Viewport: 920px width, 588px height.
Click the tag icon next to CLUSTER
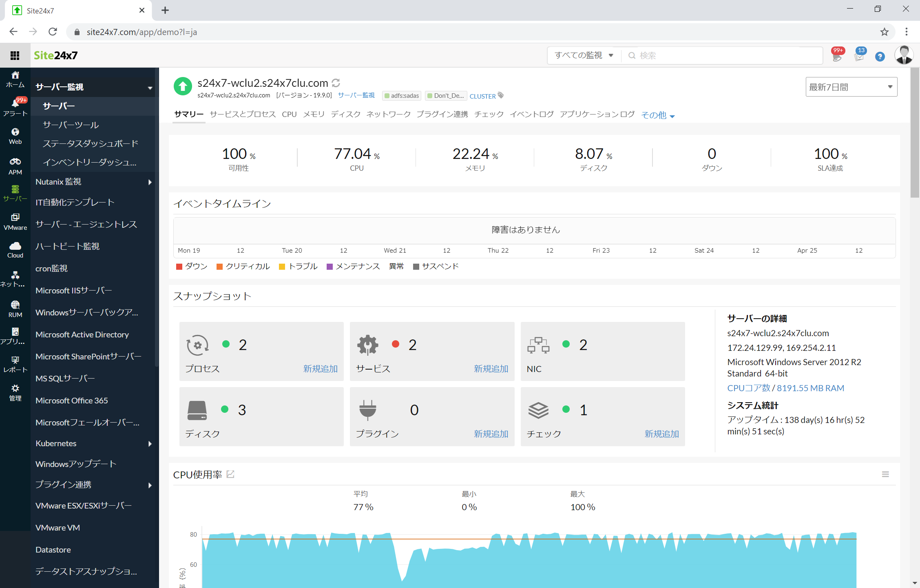pyautogui.click(x=501, y=95)
